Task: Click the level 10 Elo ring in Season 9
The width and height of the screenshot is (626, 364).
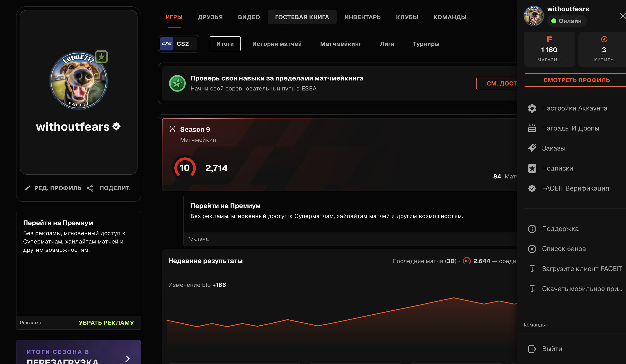Action: (185, 168)
